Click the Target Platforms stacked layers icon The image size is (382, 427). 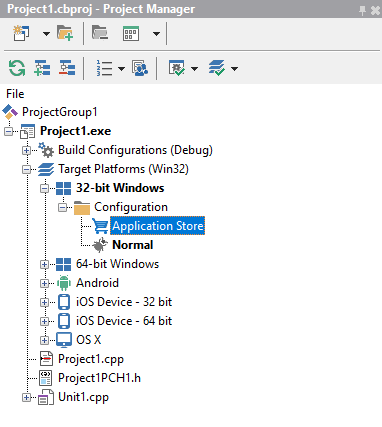click(46, 169)
